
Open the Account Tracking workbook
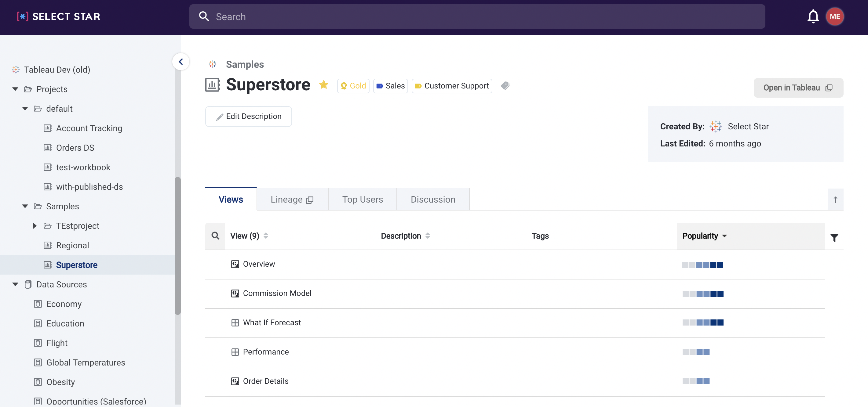(x=89, y=128)
